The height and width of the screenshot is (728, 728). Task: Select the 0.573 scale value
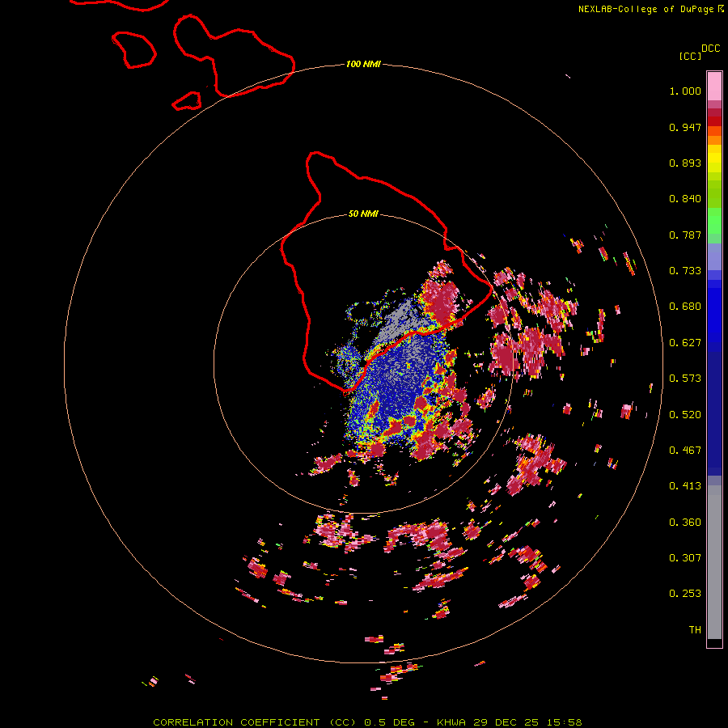click(685, 379)
